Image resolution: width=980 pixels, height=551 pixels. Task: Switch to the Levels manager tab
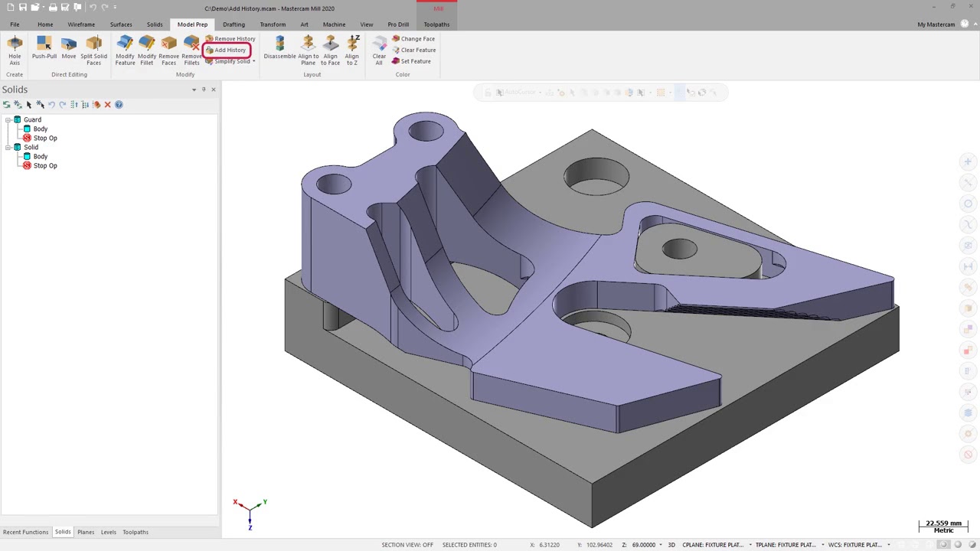109,532
